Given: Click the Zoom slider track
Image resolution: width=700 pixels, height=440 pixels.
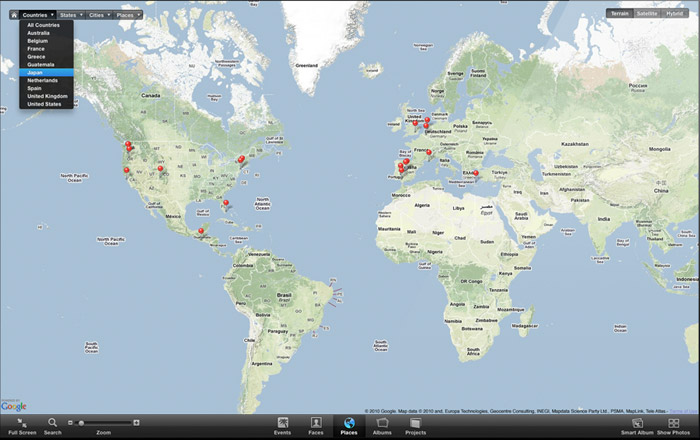Looking at the screenshot, I should (108, 423).
